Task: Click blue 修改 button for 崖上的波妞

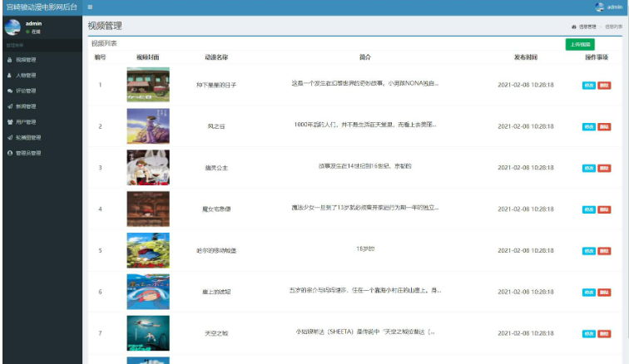Action: click(588, 293)
